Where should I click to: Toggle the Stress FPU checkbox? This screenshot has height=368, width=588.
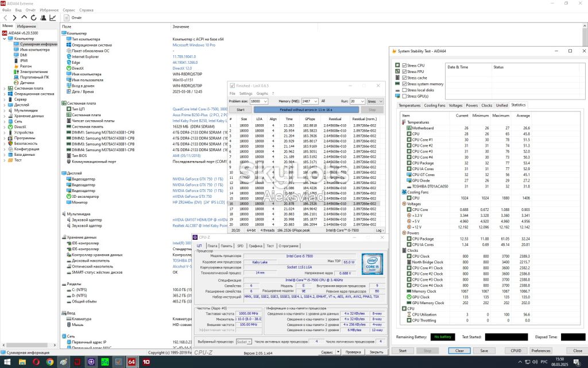pyautogui.click(x=404, y=71)
